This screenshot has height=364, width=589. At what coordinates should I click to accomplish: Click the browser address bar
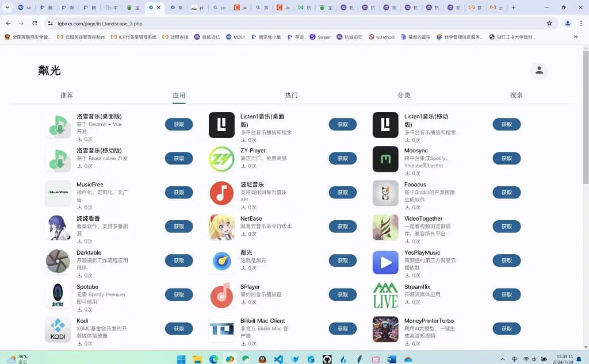[288, 24]
